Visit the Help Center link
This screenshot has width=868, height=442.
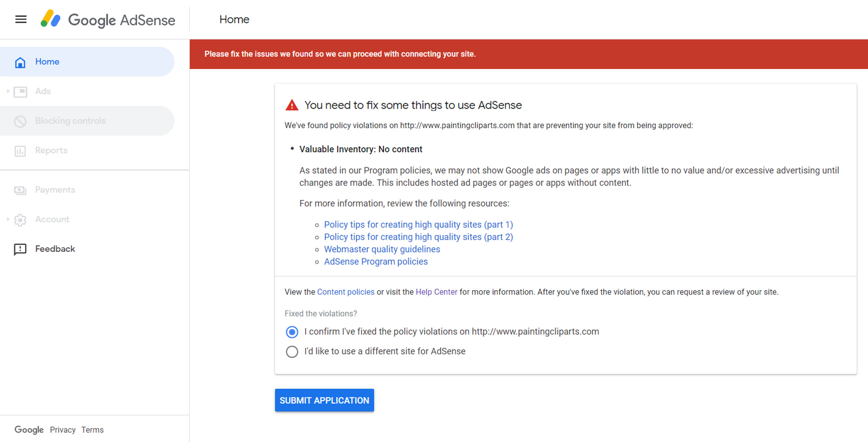click(436, 292)
